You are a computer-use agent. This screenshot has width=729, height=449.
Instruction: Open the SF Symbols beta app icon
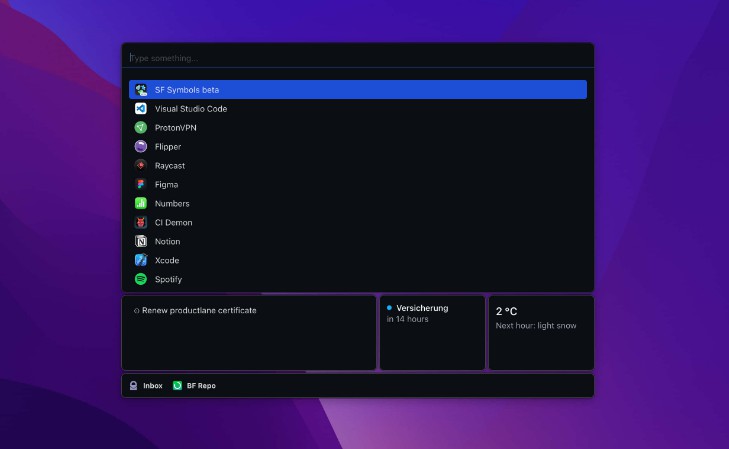coord(141,90)
